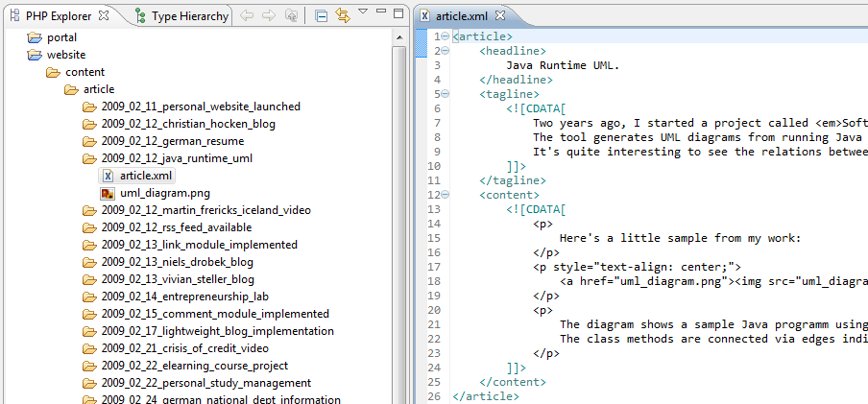Select 2009_02_17_lightweight_blog_implementation folder
868x404 pixels.
point(218,331)
